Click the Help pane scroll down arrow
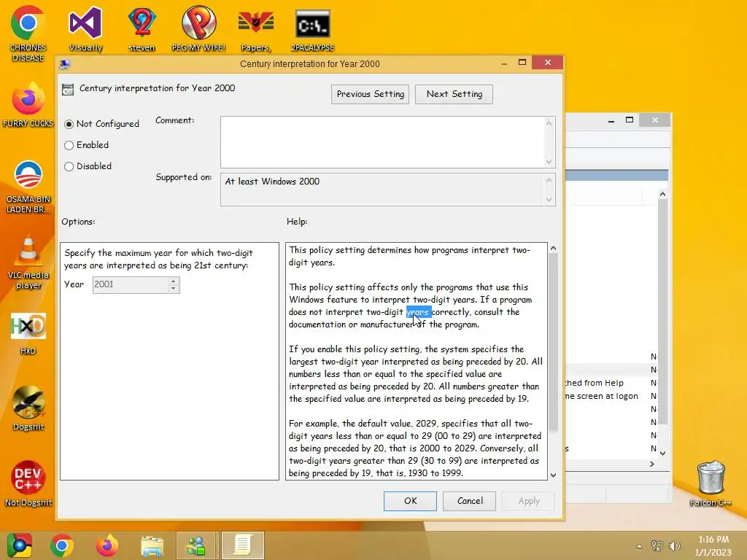This screenshot has height=560, width=747. click(553, 474)
